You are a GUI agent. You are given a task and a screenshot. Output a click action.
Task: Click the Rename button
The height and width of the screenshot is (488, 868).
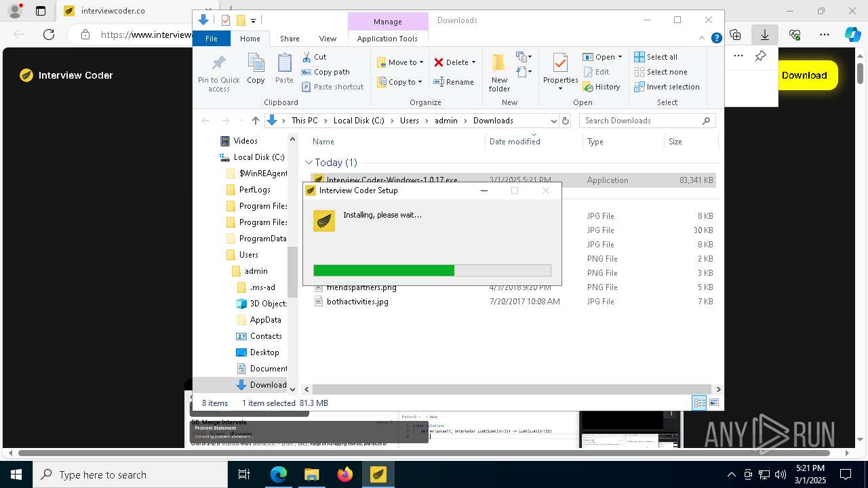454,82
